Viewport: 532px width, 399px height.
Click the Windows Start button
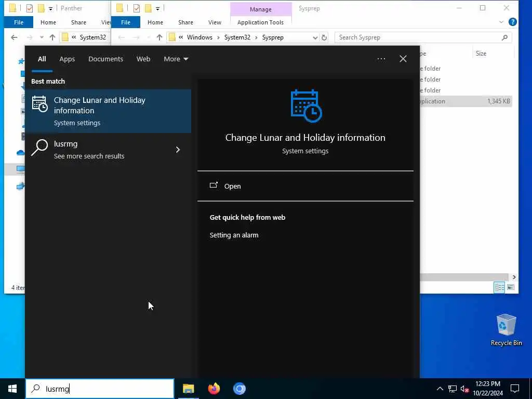pos(12,389)
